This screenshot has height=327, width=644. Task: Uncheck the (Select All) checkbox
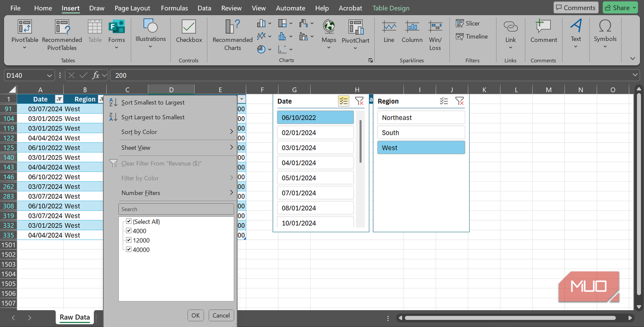pos(129,221)
